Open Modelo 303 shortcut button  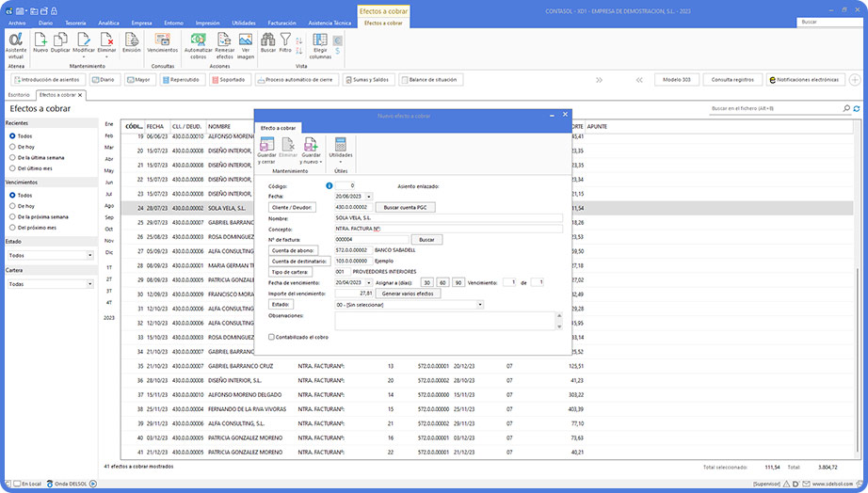point(677,80)
